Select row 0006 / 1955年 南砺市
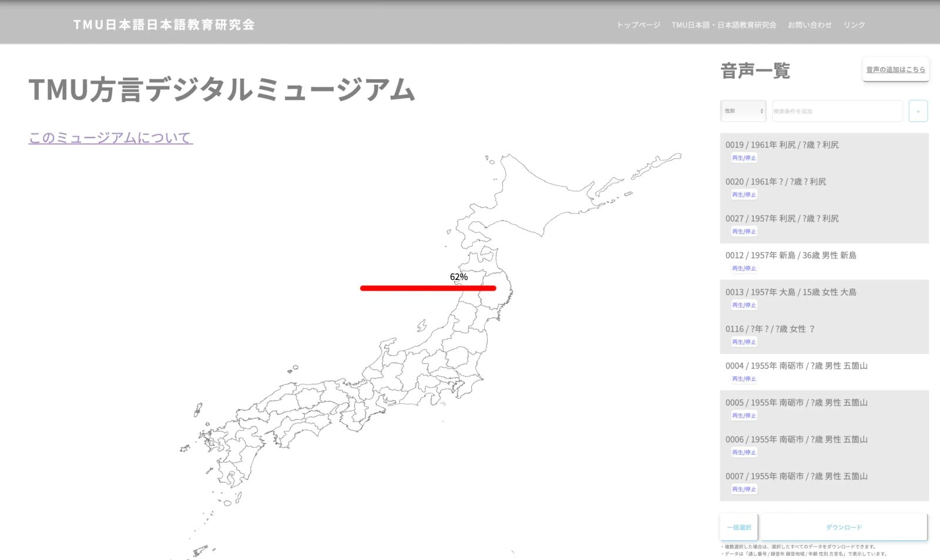Image resolution: width=940 pixels, height=560 pixels. coord(824,446)
